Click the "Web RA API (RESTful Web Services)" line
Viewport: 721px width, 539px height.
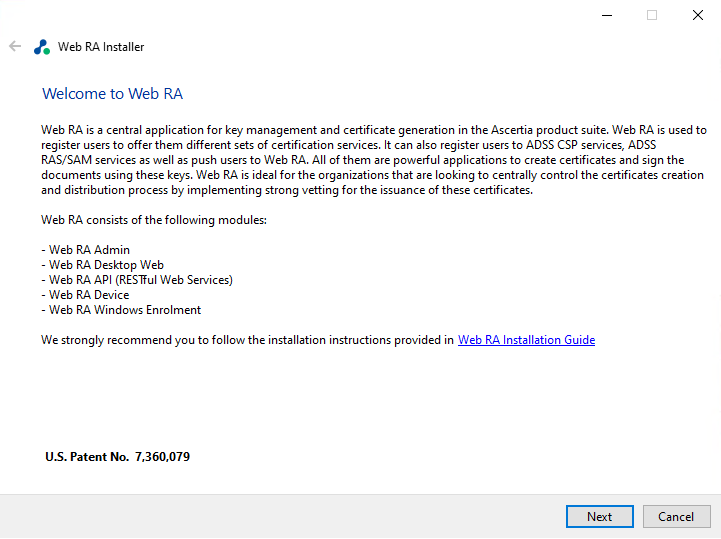click(x=139, y=280)
